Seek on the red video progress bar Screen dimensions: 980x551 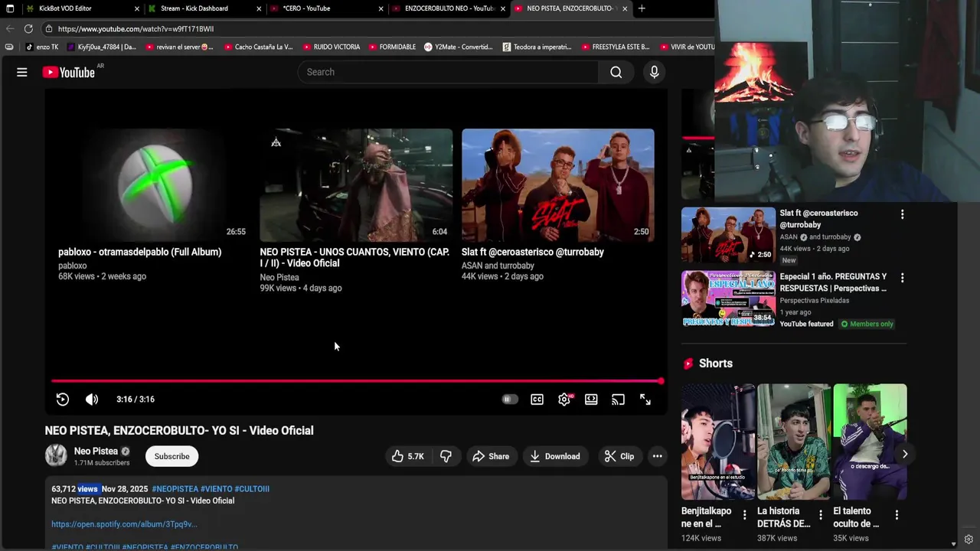[x=356, y=380]
